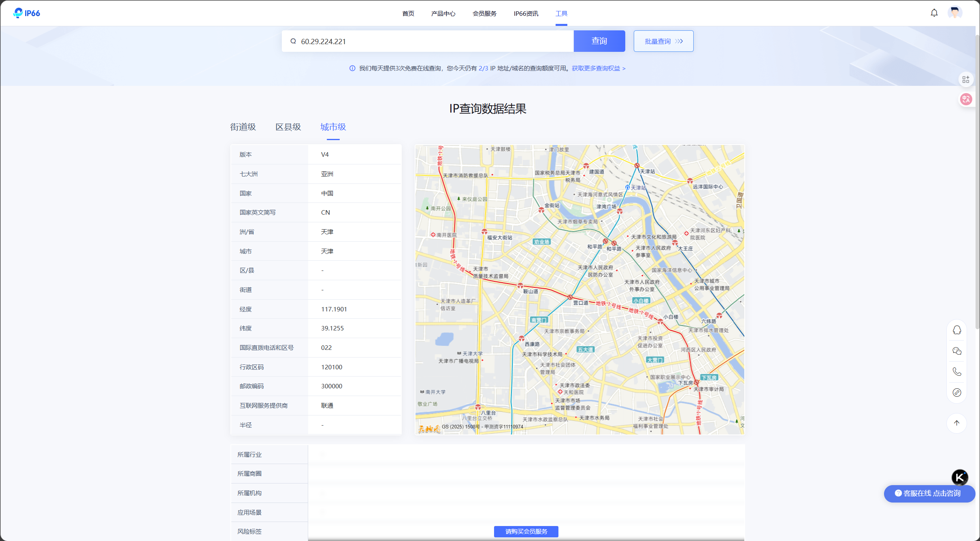Open the notification bell
980x541 pixels.
(934, 13)
